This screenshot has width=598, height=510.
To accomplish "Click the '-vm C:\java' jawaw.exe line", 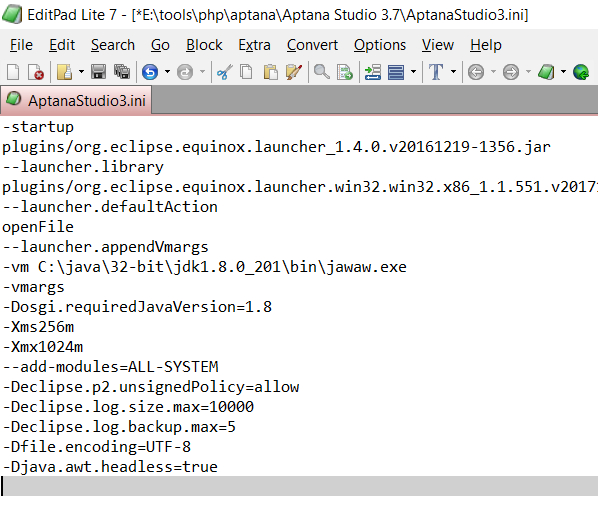I will click(x=205, y=267).
